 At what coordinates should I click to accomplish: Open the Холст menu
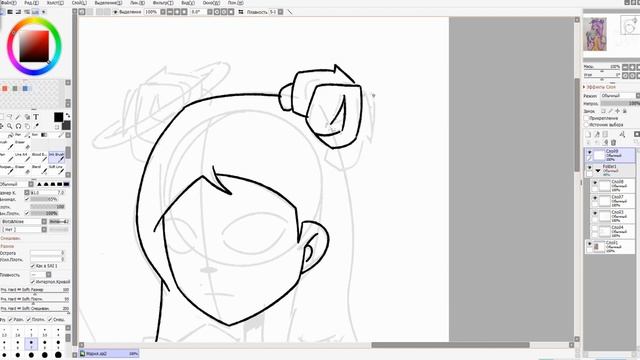[56, 2]
